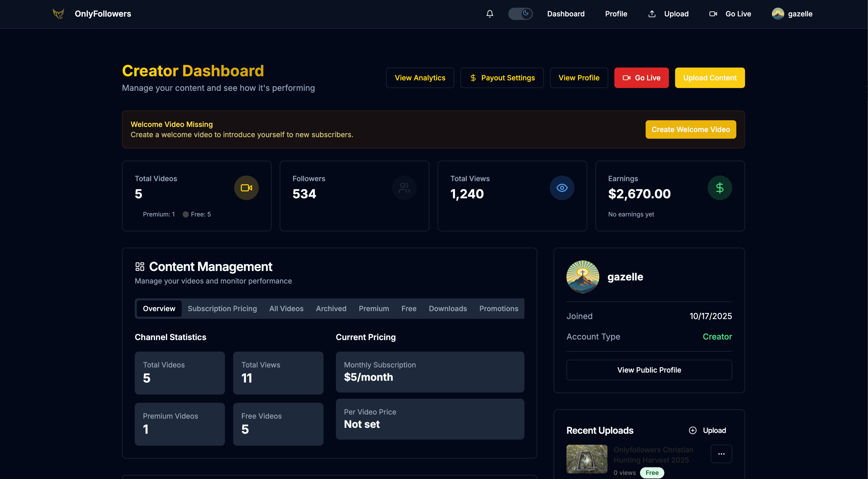Viewport: 868px width, 479px height.
Task: Open View Public Profile
Action: pyautogui.click(x=649, y=369)
